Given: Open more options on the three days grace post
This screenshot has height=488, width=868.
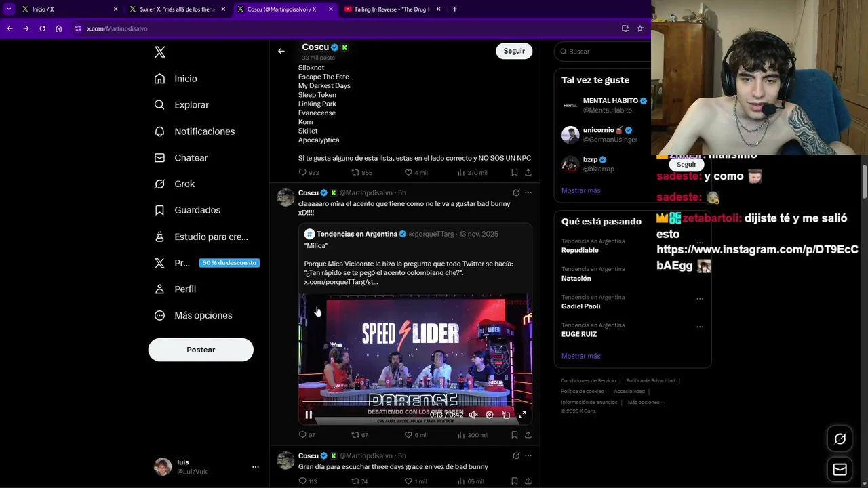Looking at the screenshot, I should [528, 456].
